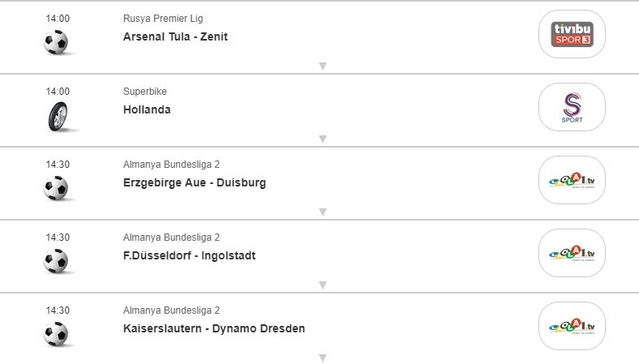Open the channel logo for Erzgebirge Aue match
The width and height of the screenshot is (639, 364).
[x=572, y=180]
